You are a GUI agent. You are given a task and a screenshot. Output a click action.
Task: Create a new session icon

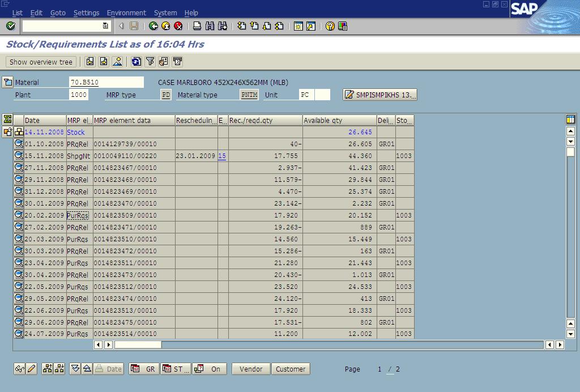[298, 26]
